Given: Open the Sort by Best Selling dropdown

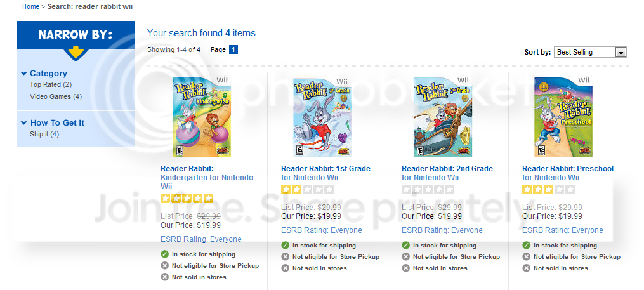Looking at the screenshot, I should click(x=590, y=52).
